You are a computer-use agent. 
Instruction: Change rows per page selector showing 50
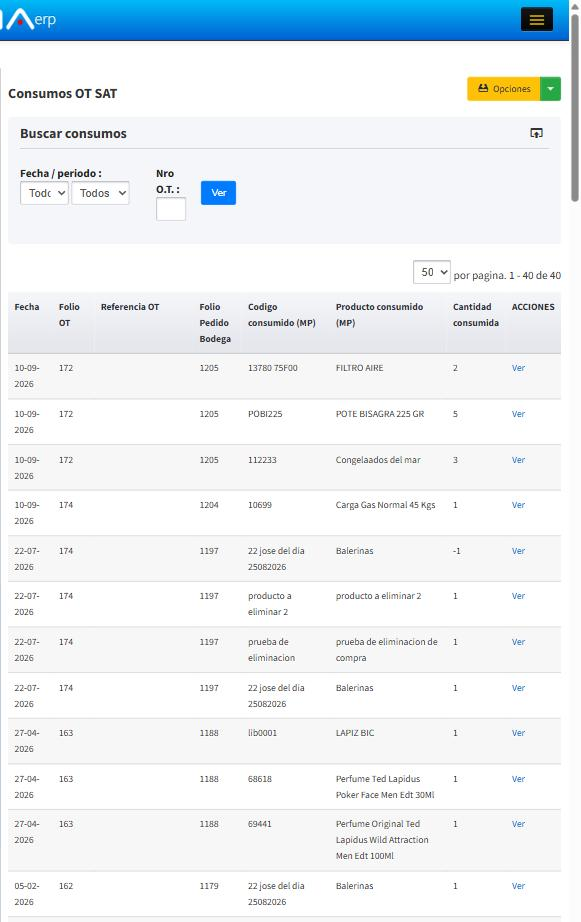[432, 272]
